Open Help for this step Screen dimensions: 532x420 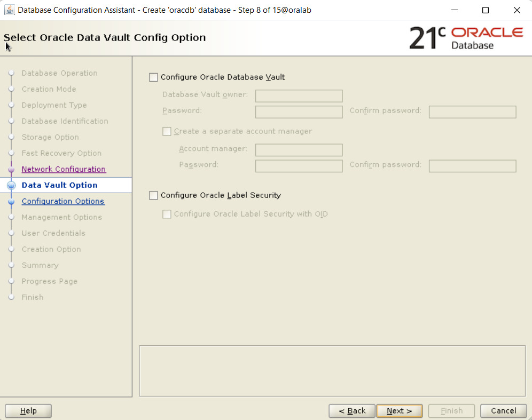tap(28, 411)
